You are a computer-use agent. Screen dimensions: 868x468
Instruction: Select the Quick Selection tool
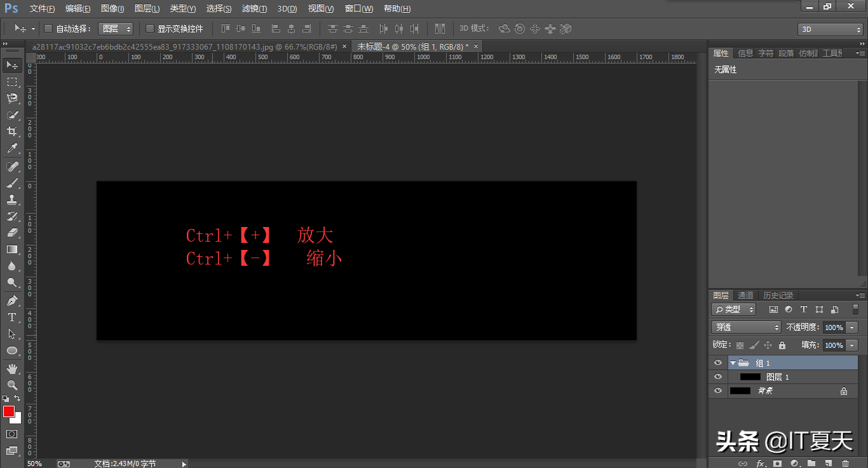click(x=12, y=115)
